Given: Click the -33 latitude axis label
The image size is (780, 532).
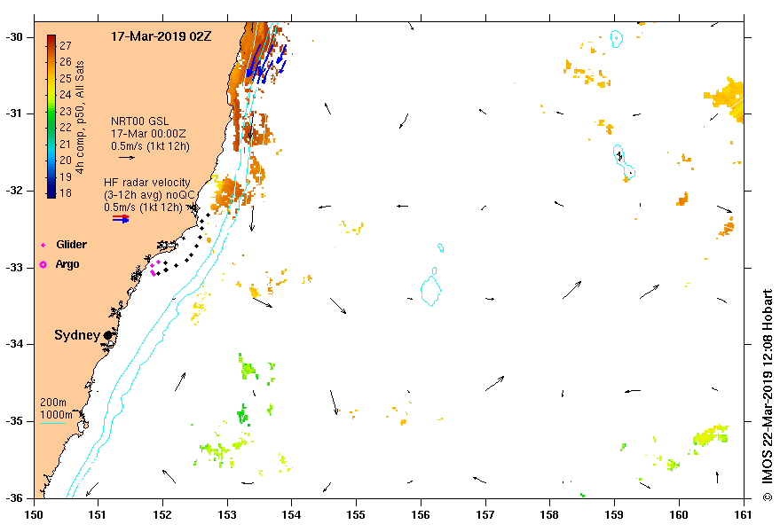Looking at the screenshot, I should point(13,268).
